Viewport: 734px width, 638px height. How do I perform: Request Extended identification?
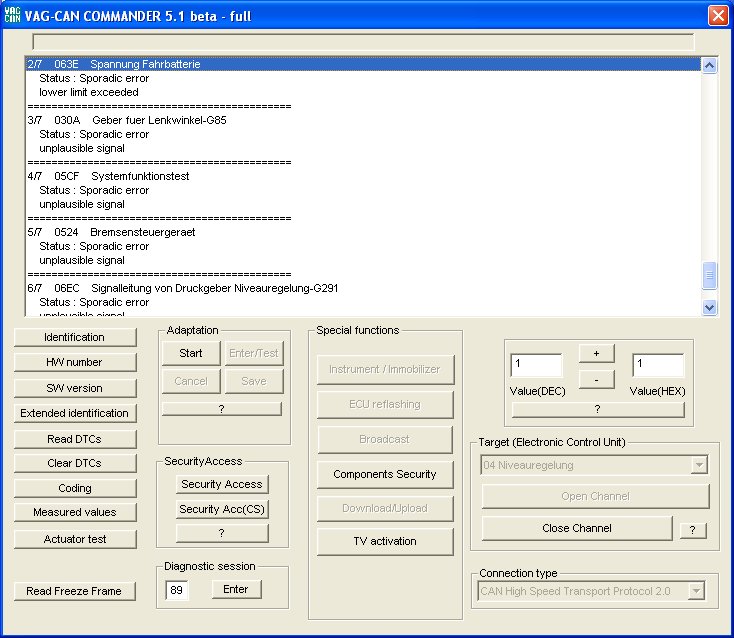pyautogui.click(x=75, y=413)
